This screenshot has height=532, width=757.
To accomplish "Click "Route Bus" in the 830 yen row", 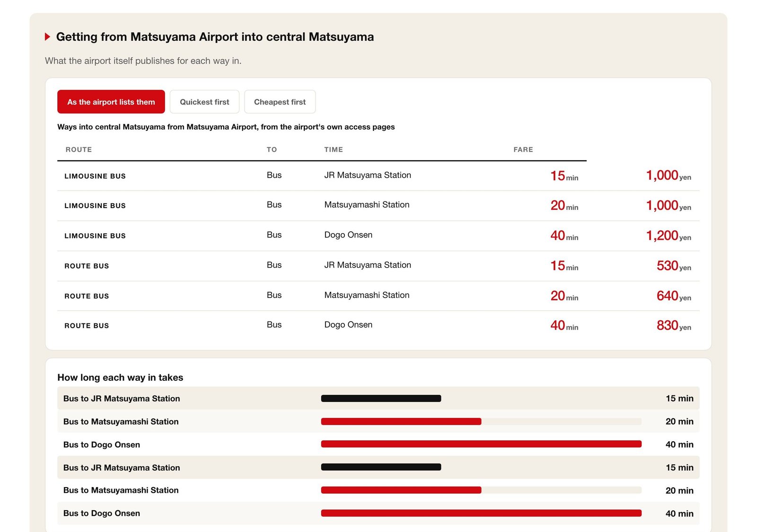I will click(87, 326).
